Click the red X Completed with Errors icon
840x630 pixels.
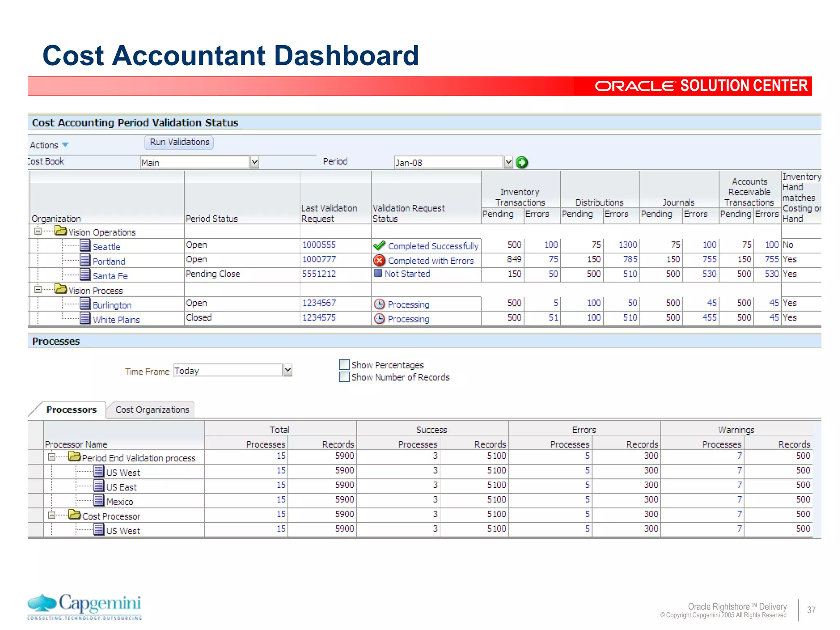pos(379,260)
